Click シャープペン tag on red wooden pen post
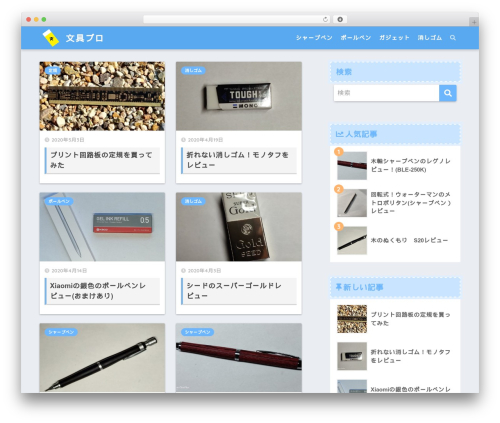Viewport: 500px width, 423px height. (x=198, y=332)
